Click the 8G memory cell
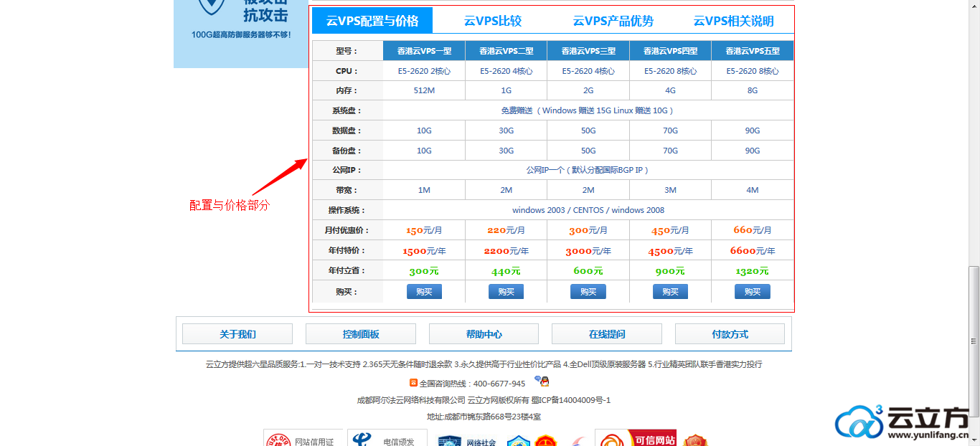The width and height of the screenshot is (980, 446). 753,91
